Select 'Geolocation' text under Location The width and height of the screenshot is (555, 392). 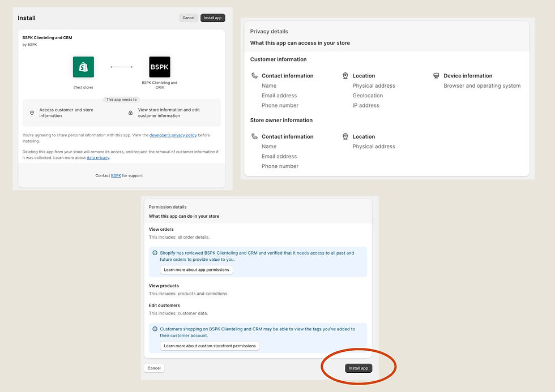368,96
